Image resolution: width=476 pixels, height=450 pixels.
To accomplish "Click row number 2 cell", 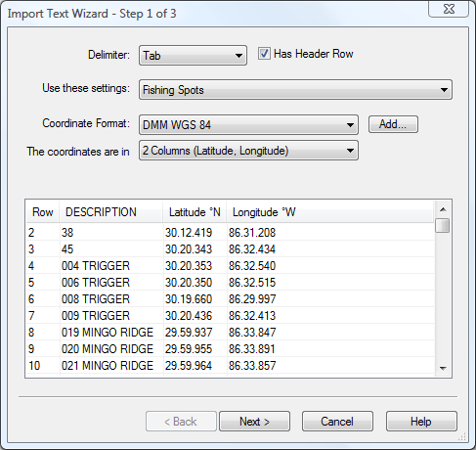I will tap(31, 233).
